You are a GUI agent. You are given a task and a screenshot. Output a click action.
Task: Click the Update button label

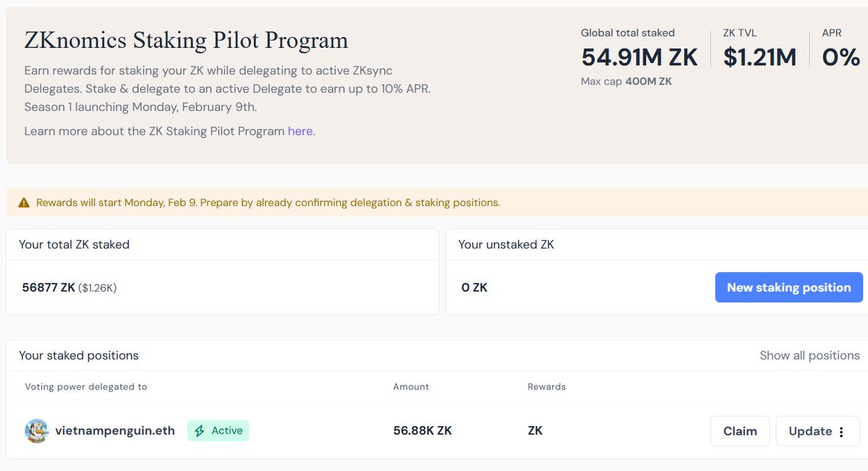[x=810, y=431]
